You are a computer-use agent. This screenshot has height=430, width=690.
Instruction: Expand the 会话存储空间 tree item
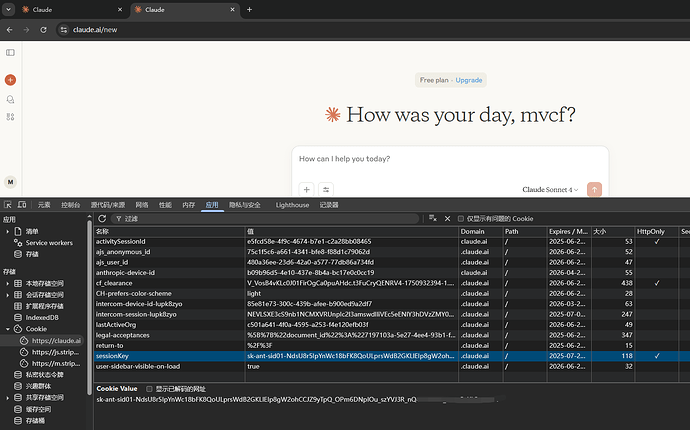(7, 295)
